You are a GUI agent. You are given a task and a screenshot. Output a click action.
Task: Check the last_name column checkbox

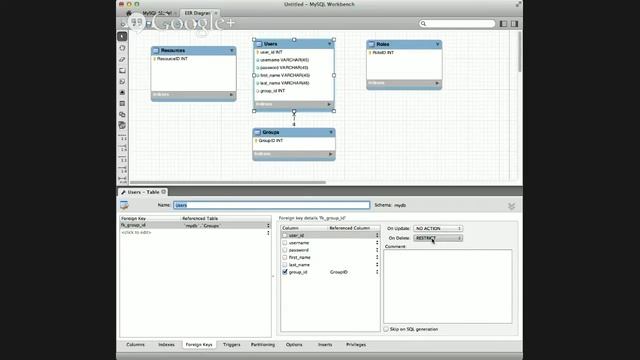pyautogui.click(x=285, y=265)
